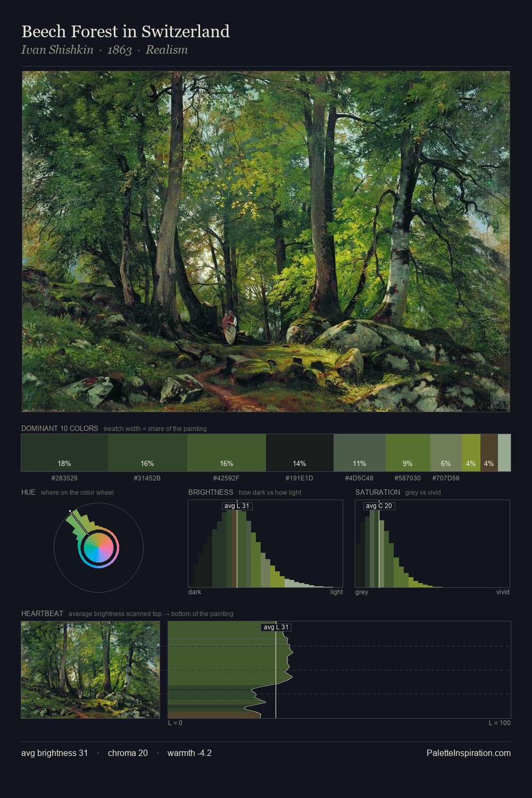Select the #31452B swatch marked 16%

pos(147,453)
